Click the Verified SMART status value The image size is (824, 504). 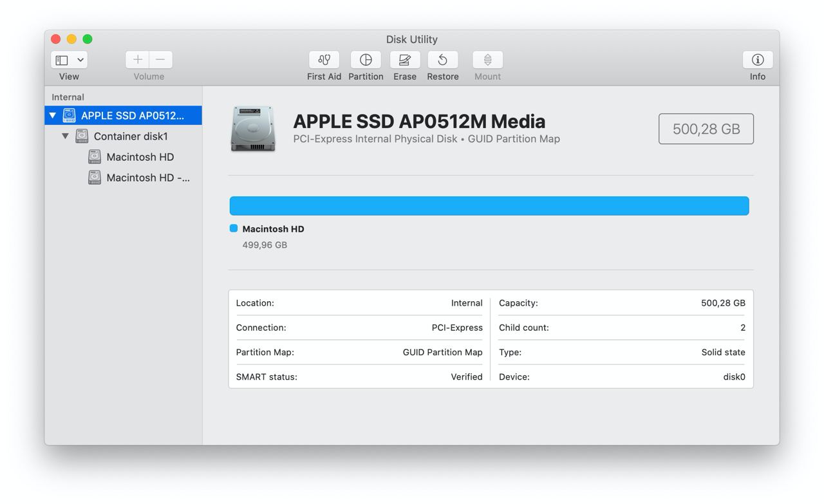(467, 377)
